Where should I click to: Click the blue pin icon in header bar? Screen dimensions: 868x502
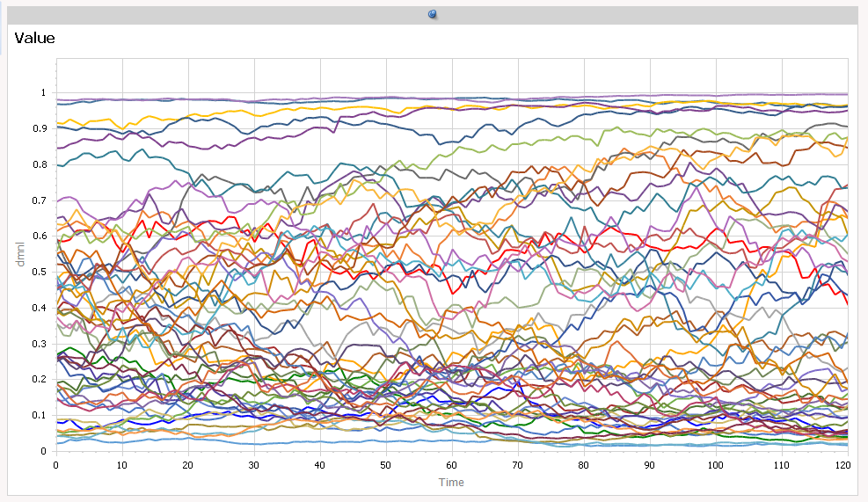click(x=433, y=14)
